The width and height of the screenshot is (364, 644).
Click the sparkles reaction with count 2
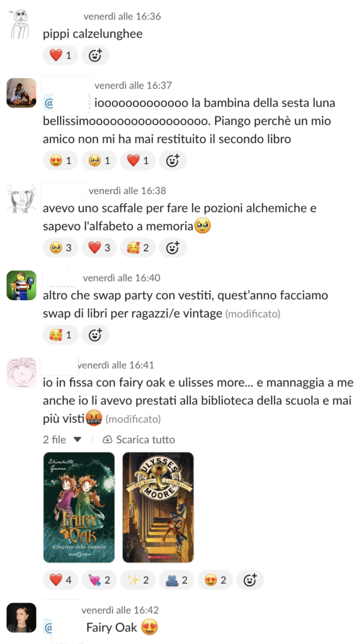point(137,580)
